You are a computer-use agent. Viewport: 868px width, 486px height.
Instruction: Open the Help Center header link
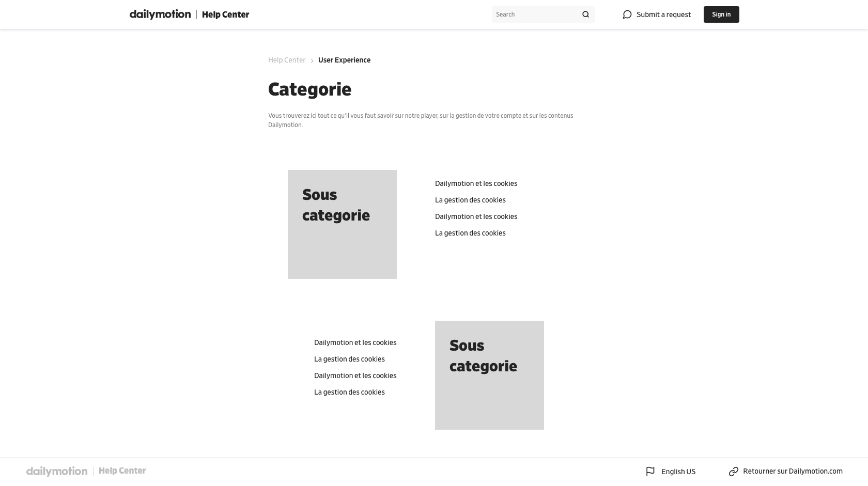click(x=225, y=14)
